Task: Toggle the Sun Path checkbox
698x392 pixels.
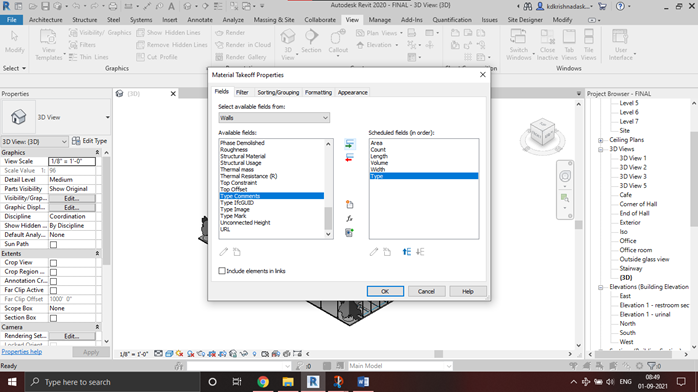Action: (x=53, y=244)
